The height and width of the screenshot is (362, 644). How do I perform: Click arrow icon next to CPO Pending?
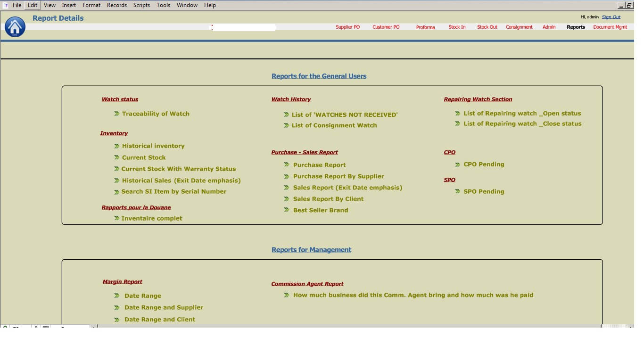(458, 165)
